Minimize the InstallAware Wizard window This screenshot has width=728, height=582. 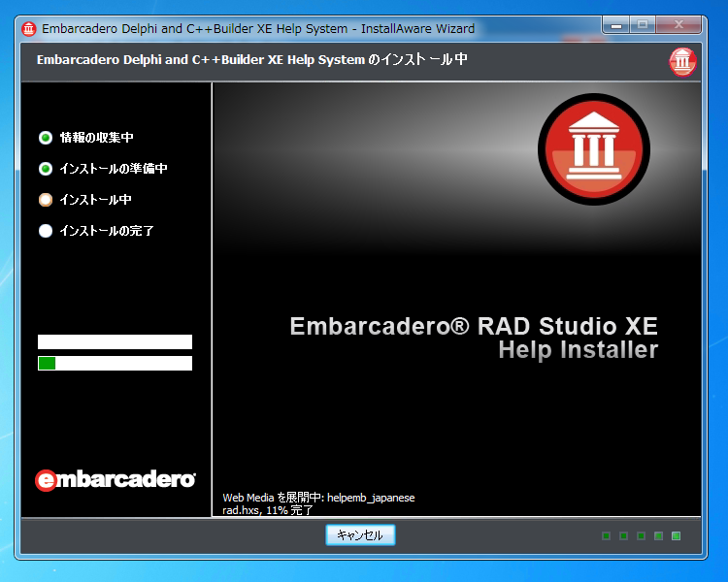pyautogui.click(x=616, y=25)
